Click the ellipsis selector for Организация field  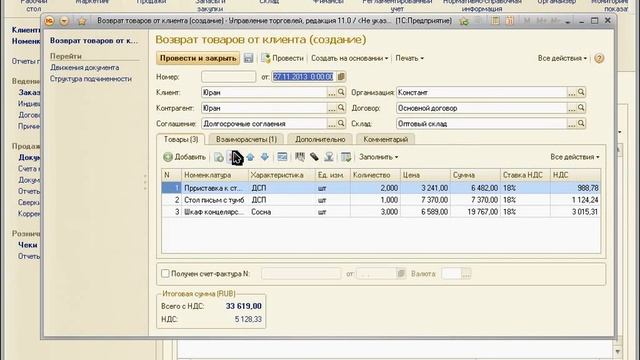click(x=572, y=93)
